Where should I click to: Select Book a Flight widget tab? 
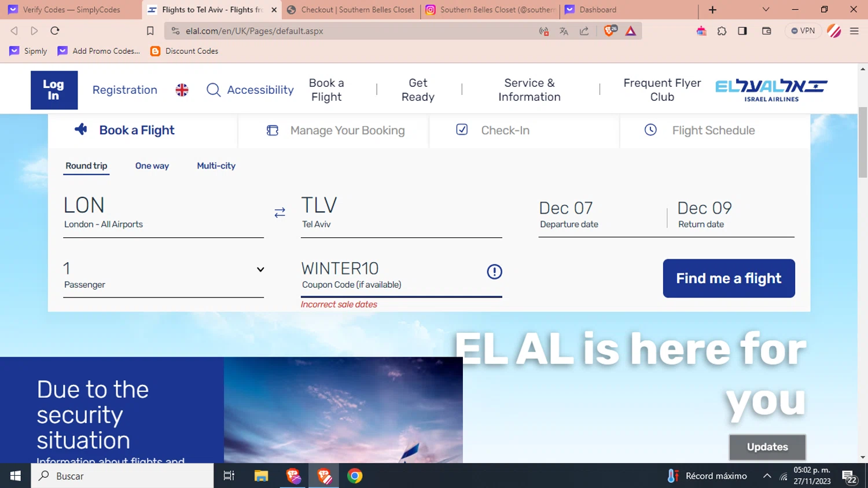tap(142, 131)
